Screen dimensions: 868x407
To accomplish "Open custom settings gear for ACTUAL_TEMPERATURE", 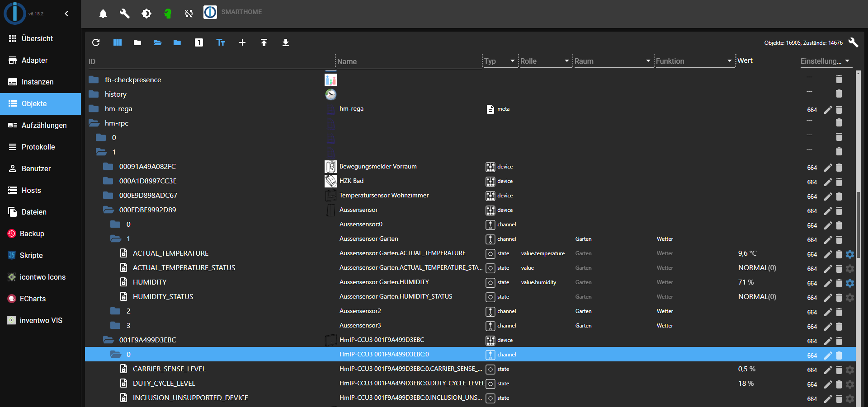I will pyautogui.click(x=850, y=254).
